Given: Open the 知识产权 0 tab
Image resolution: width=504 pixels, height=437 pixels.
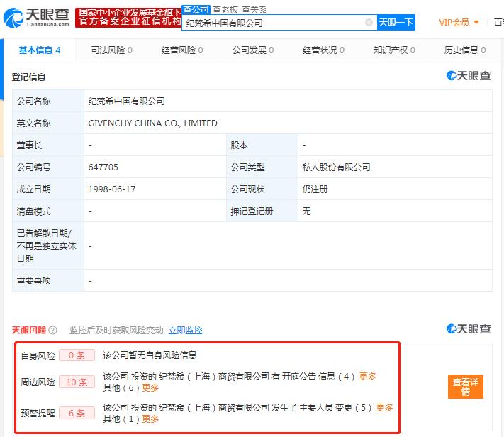Looking at the screenshot, I should (394, 50).
